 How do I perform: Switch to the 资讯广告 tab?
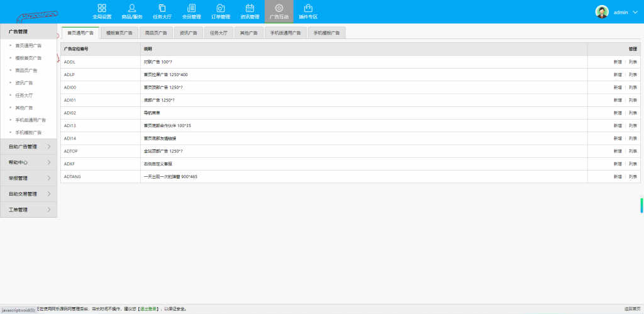(189, 33)
